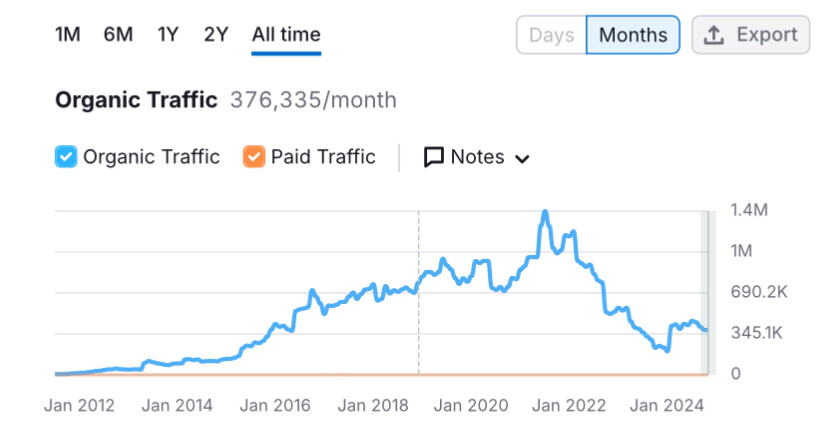
Task: Click the 1.4M y-axis label
Action: [x=749, y=210]
